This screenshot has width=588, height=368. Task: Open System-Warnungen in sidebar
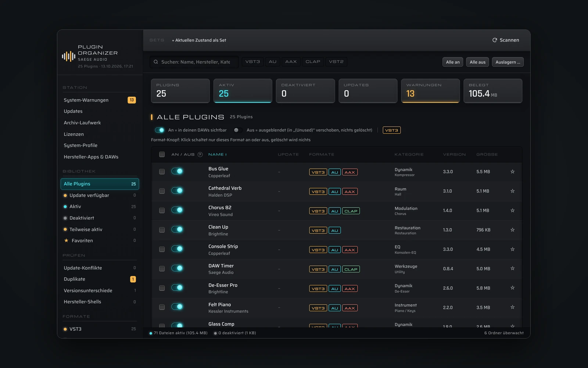click(100, 100)
